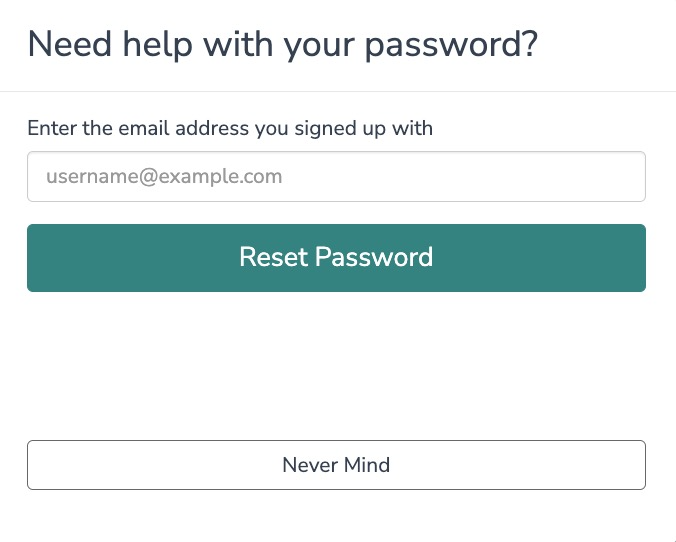Viewport: 676px width, 542px height.
Task: Select the bottom-most button on the form
Action: [336, 465]
